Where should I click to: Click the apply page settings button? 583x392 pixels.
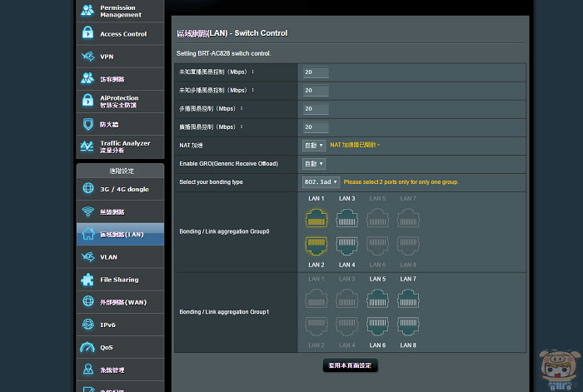(350, 365)
